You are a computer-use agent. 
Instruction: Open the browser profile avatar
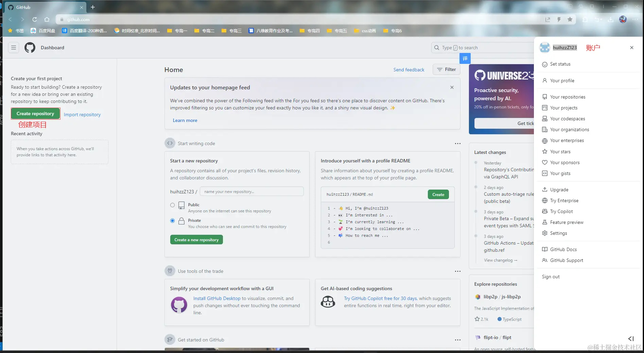click(623, 19)
